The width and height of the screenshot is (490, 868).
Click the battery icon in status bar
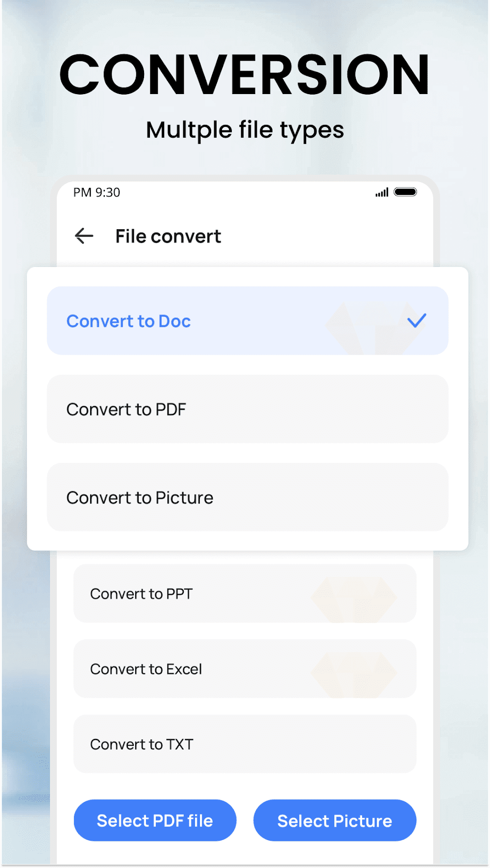[405, 192]
